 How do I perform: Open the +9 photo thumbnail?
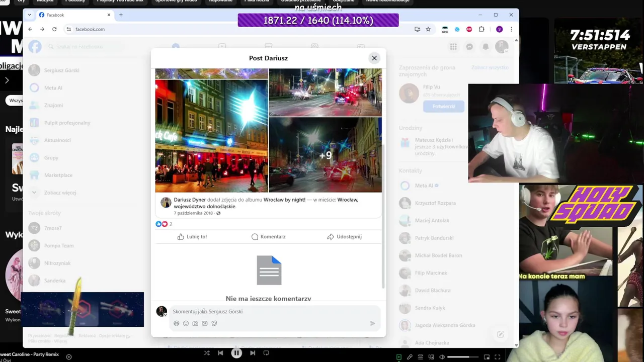(326, 155)
